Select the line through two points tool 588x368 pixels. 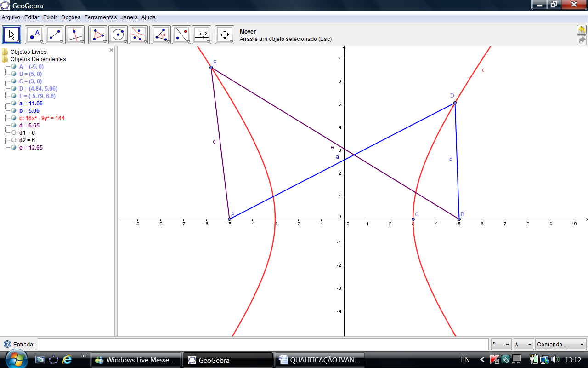click(x=55, y=35)
